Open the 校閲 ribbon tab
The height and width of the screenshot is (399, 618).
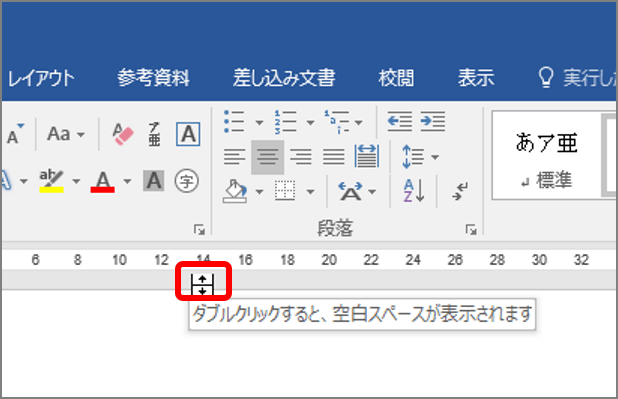pos(396,78)
